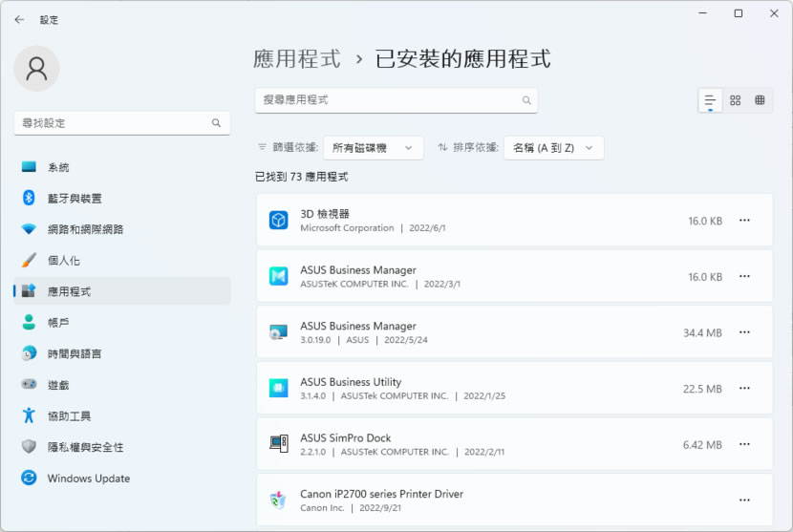Open the 名稱 (A 到 Z) sort dropdown

pyautogui.click(x=554, y=148)
